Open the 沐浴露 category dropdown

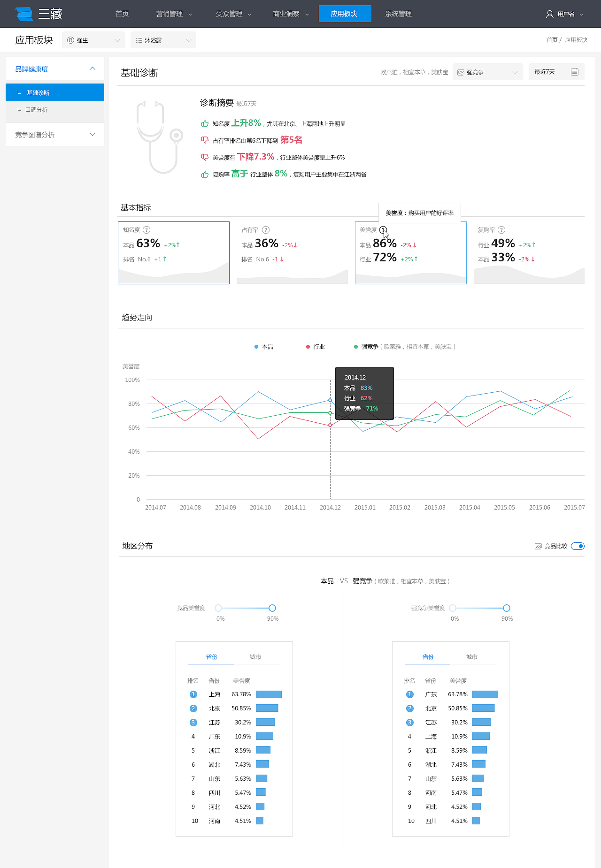coord(163,40)
